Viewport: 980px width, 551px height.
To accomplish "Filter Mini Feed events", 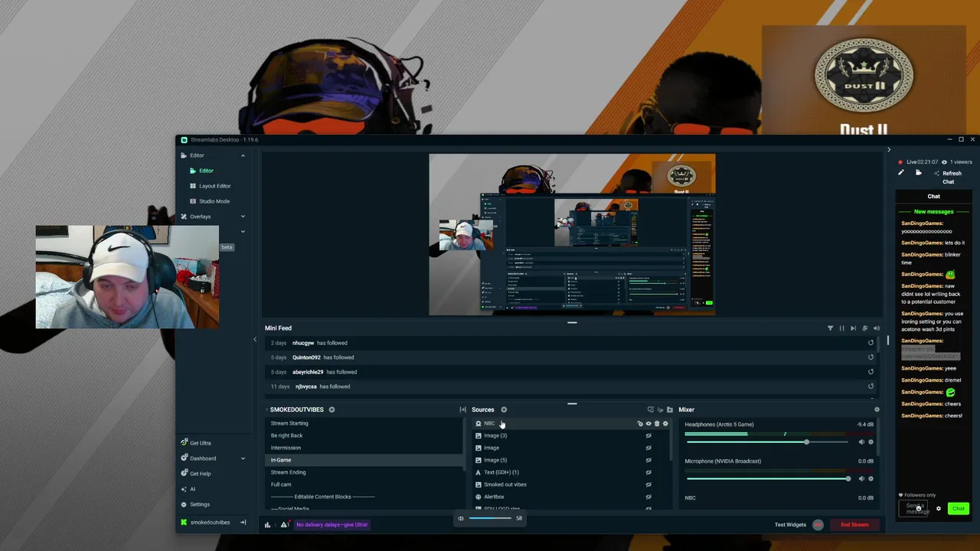I will click(x=830, y=328).
